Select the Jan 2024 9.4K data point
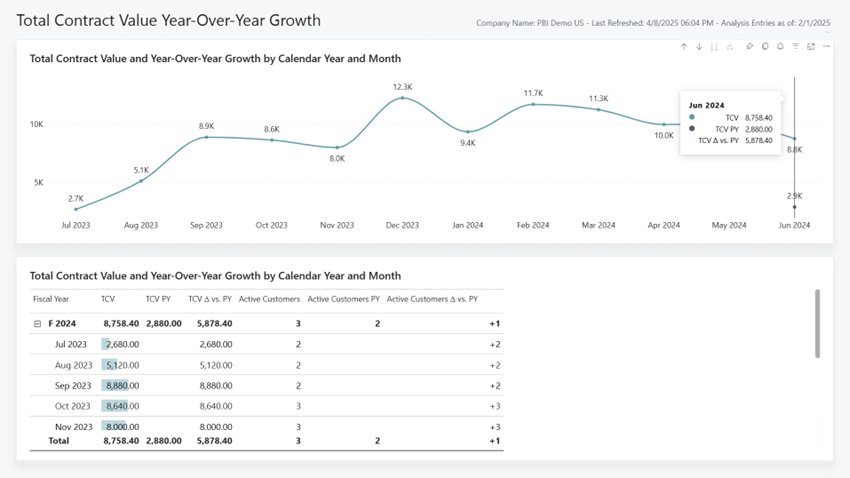The height and width of the screenshot is (478, 850). 468,132
